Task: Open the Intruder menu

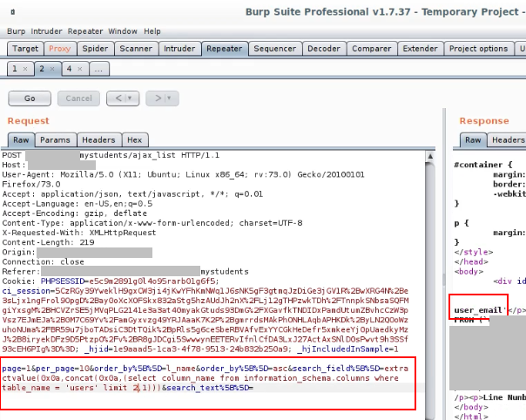Action: coord(46,31)
